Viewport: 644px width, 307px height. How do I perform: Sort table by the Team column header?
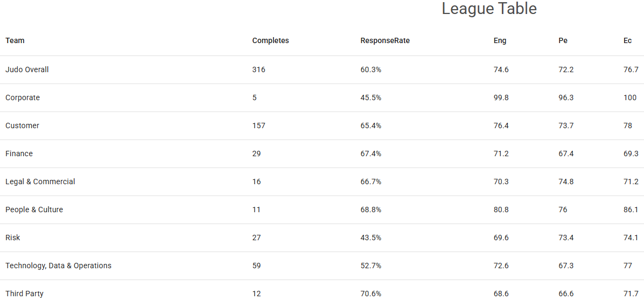point(15,40)
